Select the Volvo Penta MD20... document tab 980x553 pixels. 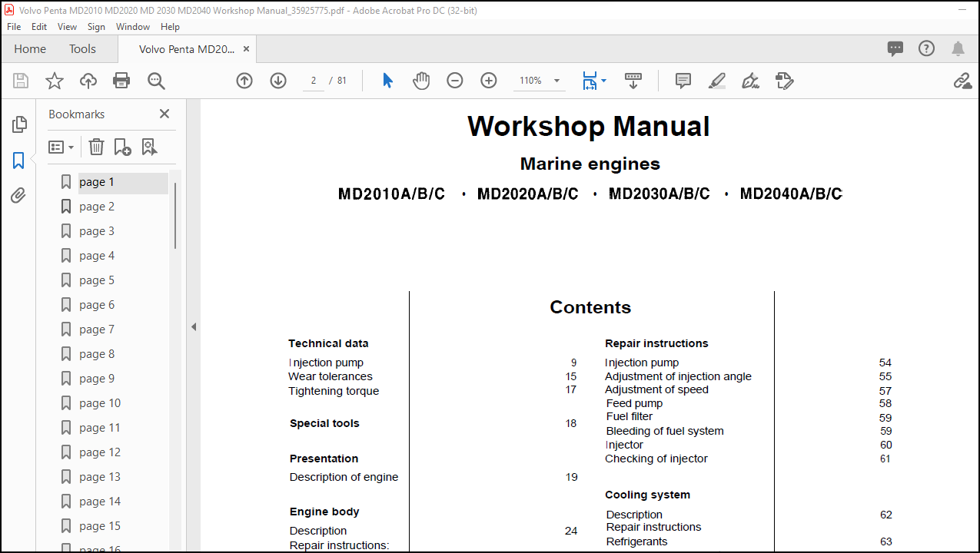(x=187, y=48)
